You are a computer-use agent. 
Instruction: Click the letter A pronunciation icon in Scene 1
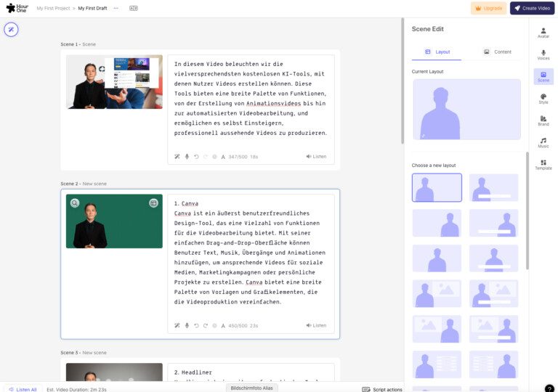pos(223,157)
